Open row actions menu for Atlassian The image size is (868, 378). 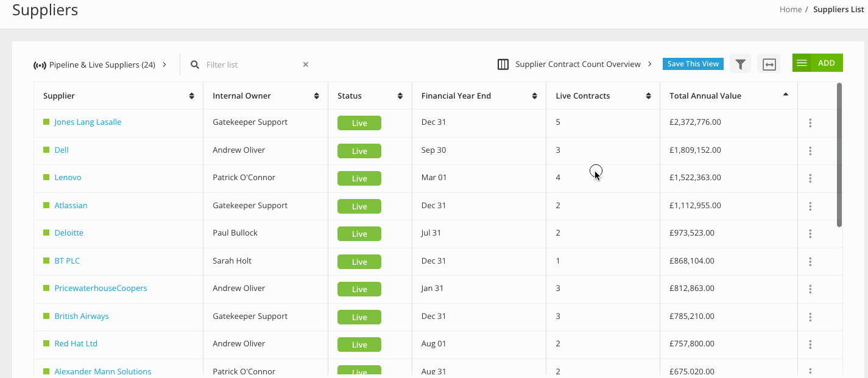810,206
